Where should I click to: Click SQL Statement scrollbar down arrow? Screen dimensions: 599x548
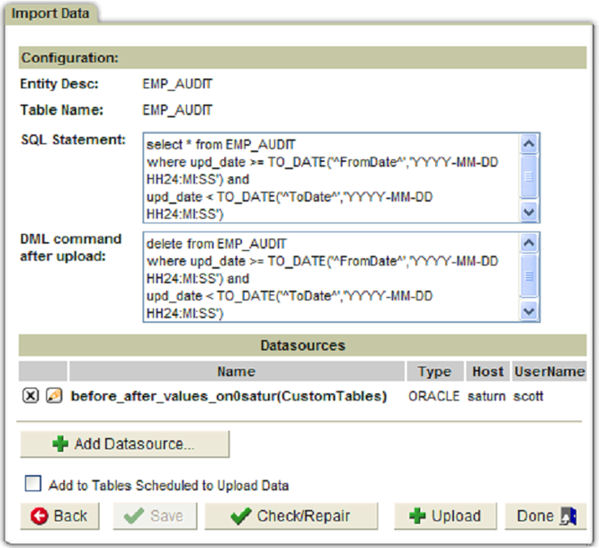tap(529, 212)
